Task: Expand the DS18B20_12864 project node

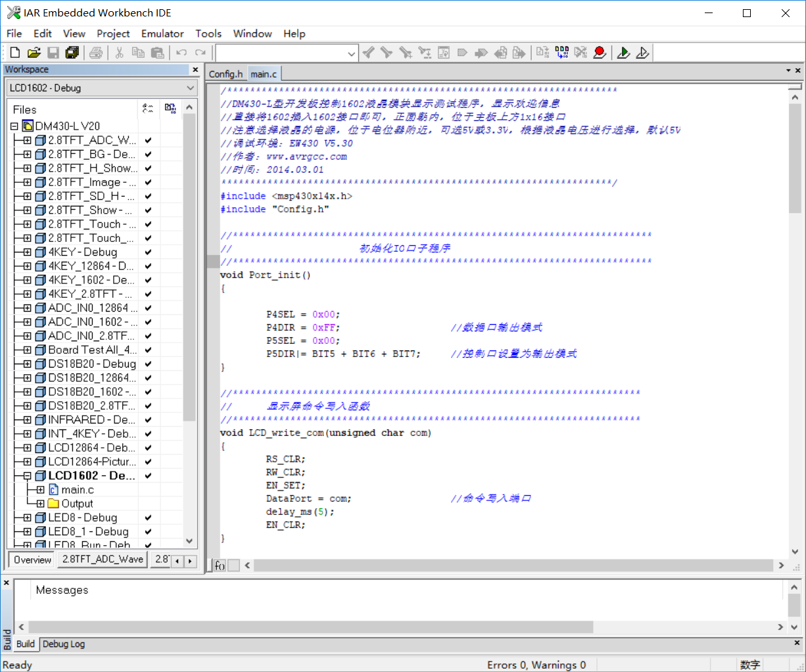Action: click(27, 378)
